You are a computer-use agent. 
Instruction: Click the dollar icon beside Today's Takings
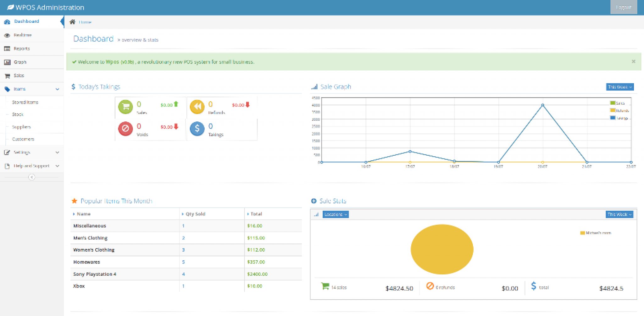click(x=74, y=86)
